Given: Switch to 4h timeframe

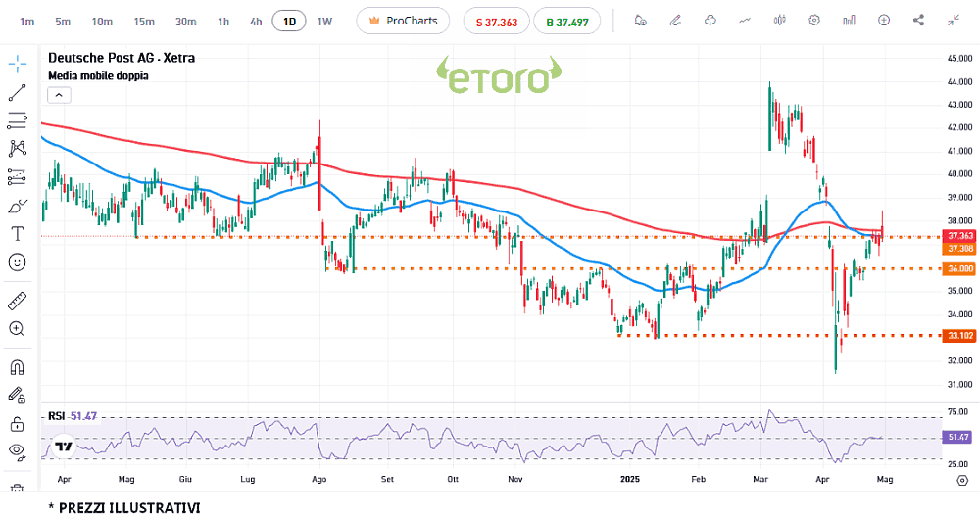Looking at the screenshot, I should [256, 22].
